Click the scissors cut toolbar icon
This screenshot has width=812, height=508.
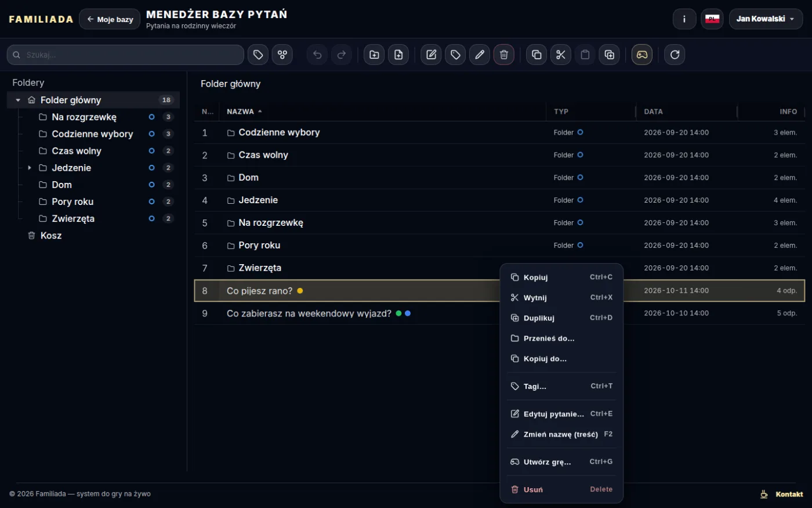click(x=560, y=55)
